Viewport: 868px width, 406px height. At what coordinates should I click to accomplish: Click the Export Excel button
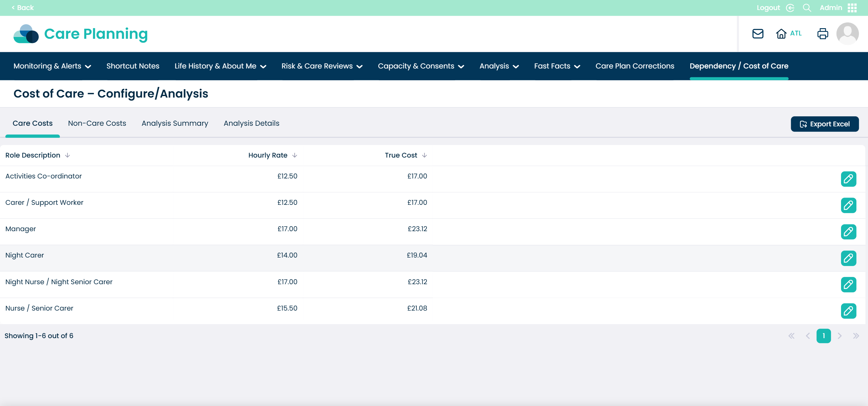pos(824,124)
